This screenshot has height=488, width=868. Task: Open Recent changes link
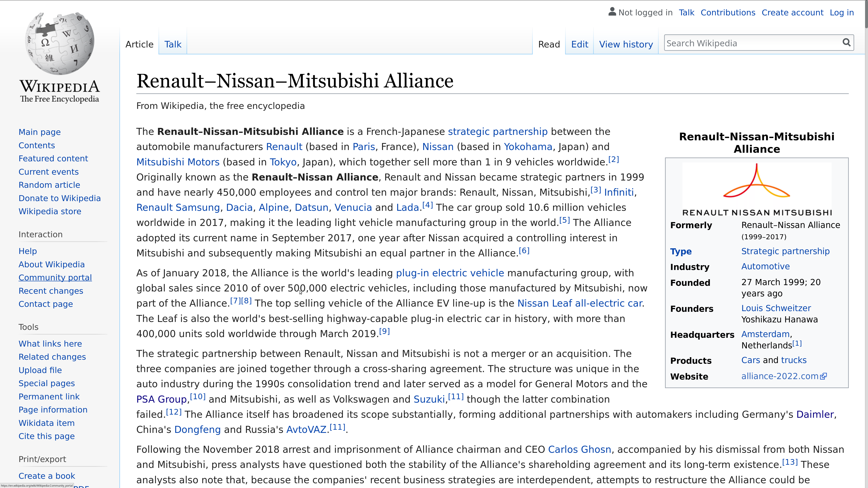pos(51,291)
